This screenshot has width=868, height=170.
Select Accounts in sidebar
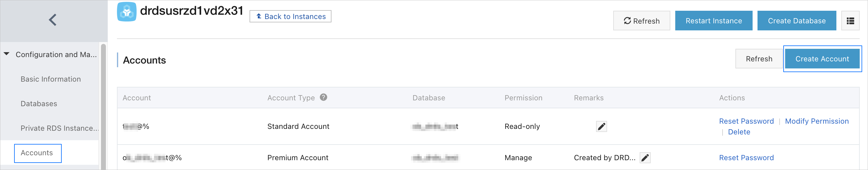tap(37, 153)
